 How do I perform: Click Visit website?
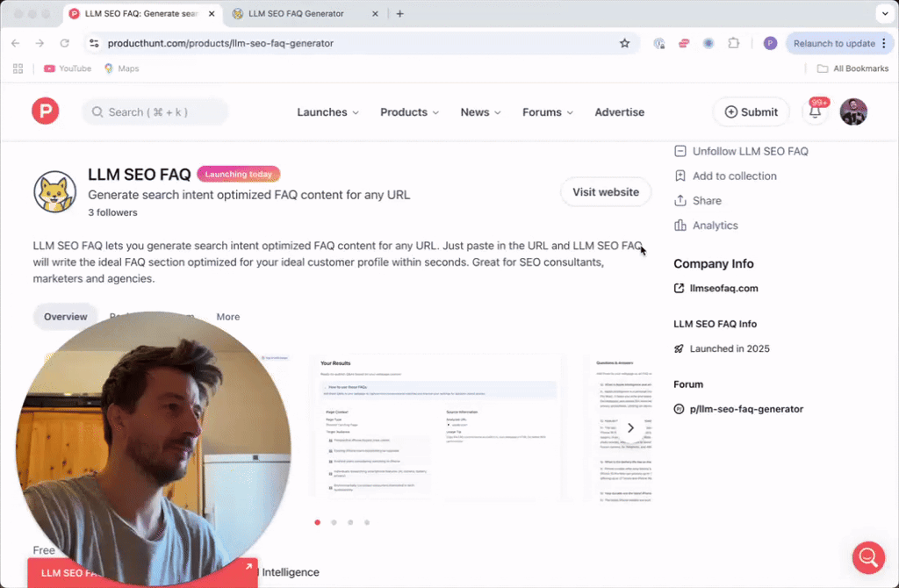(606, 192)
